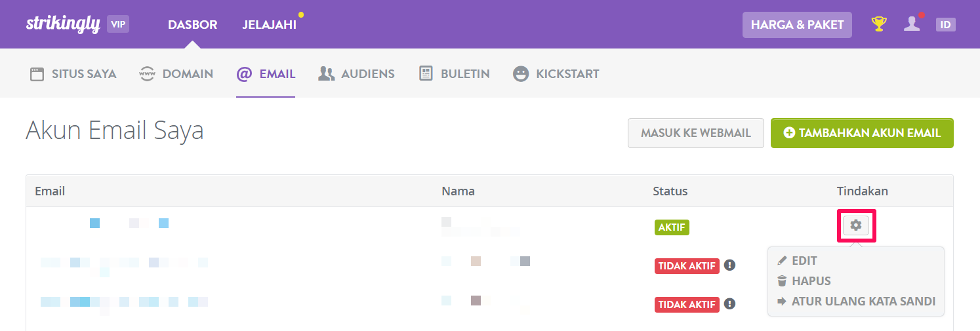The width and height of the screenshot is (980, 331).
Task: Open the ID language selector
Action: [x=945, y=25]
